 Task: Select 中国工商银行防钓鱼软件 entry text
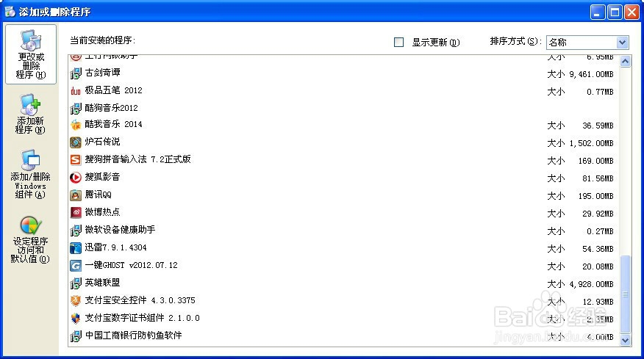tap(134, 336)
